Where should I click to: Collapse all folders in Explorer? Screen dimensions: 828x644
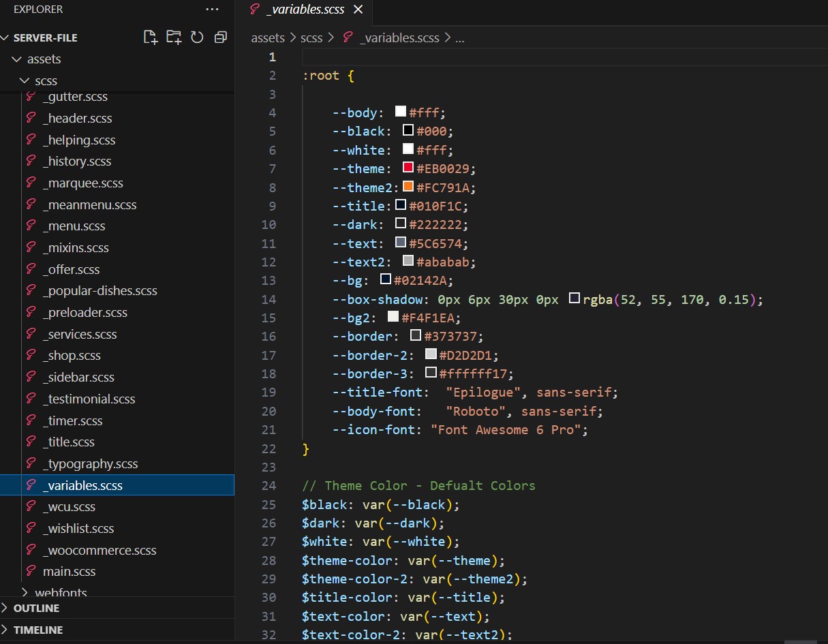click(220, 37)
